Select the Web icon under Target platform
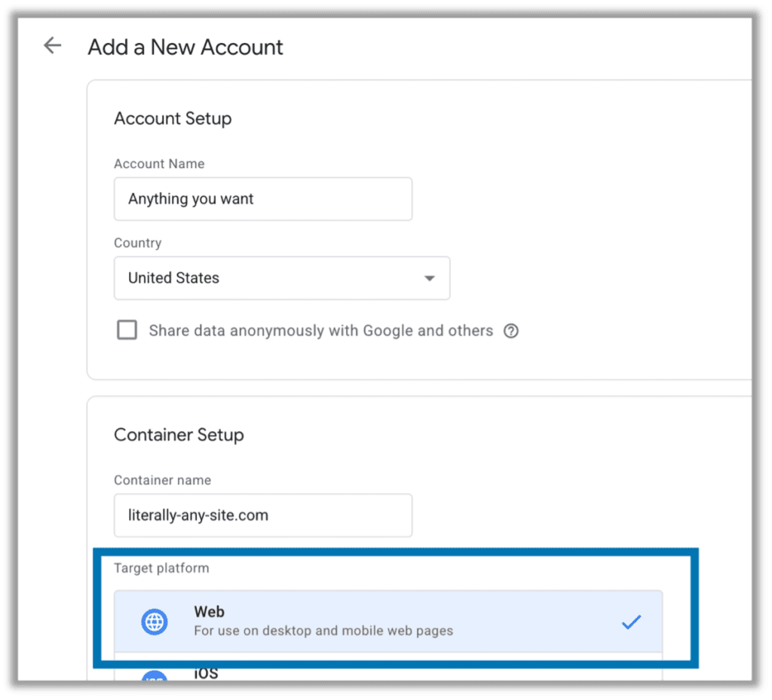Screen dimensions: 772x700 (154, 621)
